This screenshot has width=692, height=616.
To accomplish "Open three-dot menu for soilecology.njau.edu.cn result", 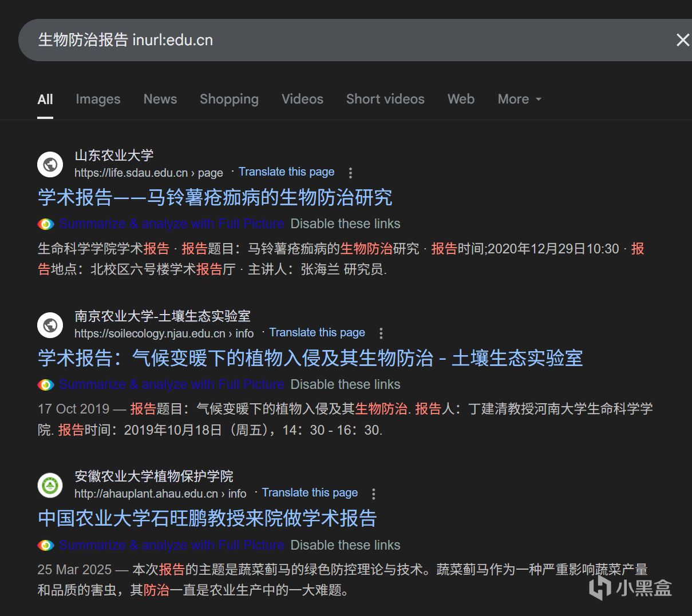I will click(381, 333).
